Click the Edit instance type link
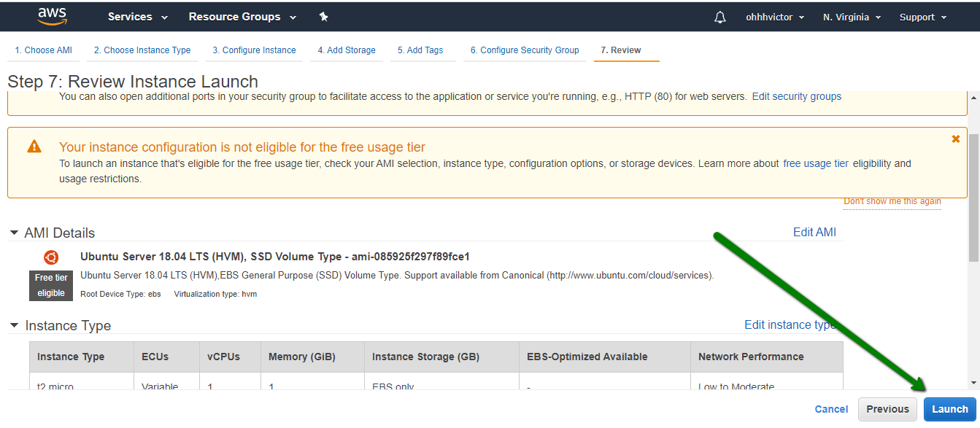This screenshot has width=980, height=428. 790,324
